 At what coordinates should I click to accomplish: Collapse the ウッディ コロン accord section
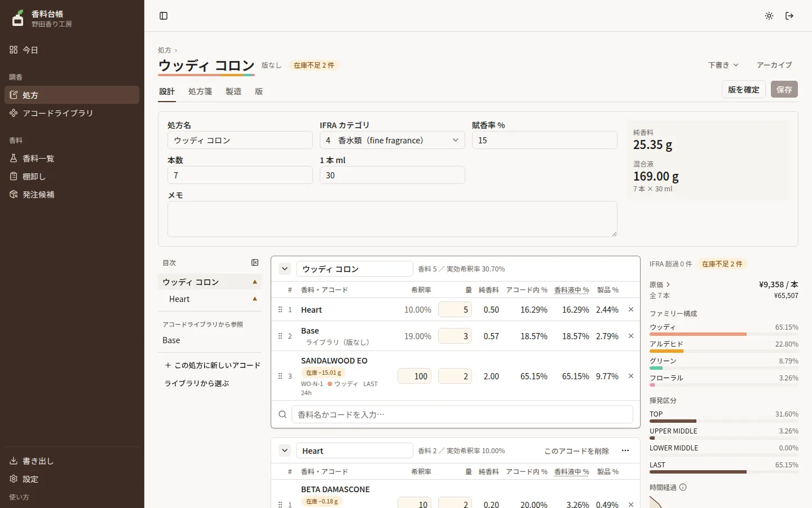(x=285, y=269)
